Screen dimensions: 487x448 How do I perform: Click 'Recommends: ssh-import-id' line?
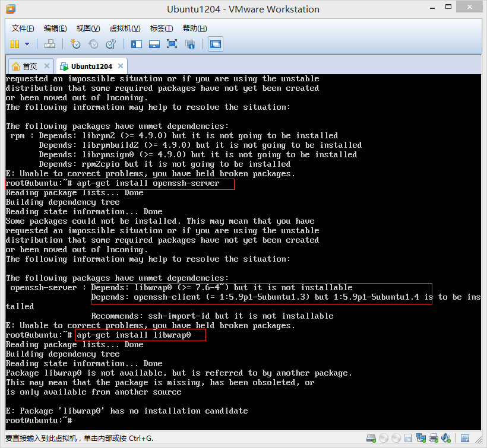tap(212, 316)
